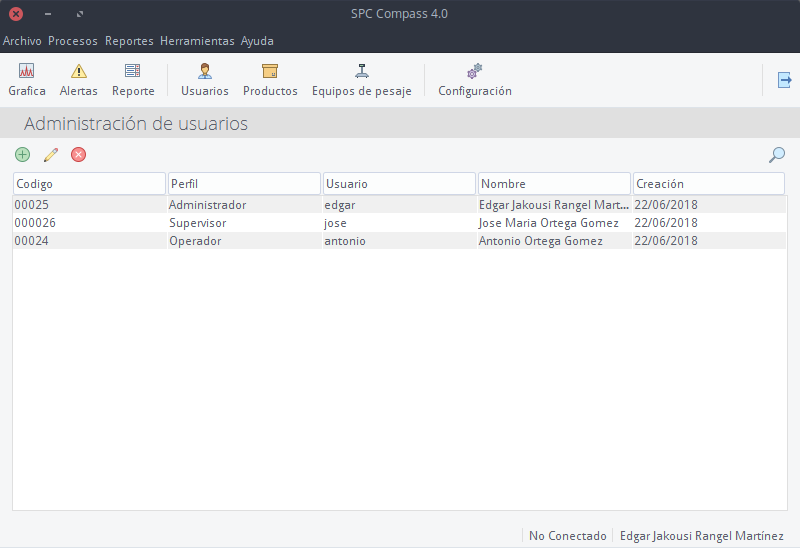Viewport: 800px width, 548px height.
Task: Open the Reporte toolbar icon
Action: (x=133, y=80)
